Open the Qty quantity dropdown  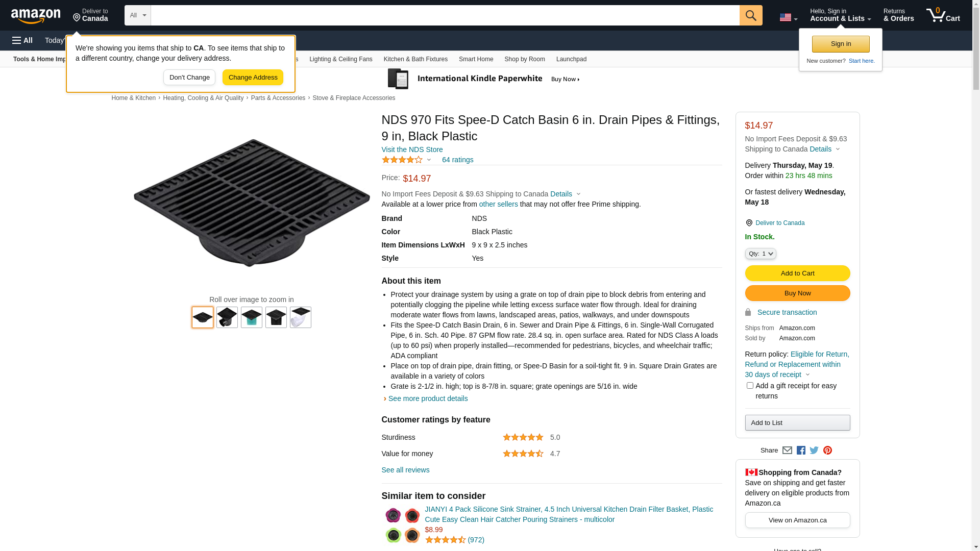(x=761, y=254)
